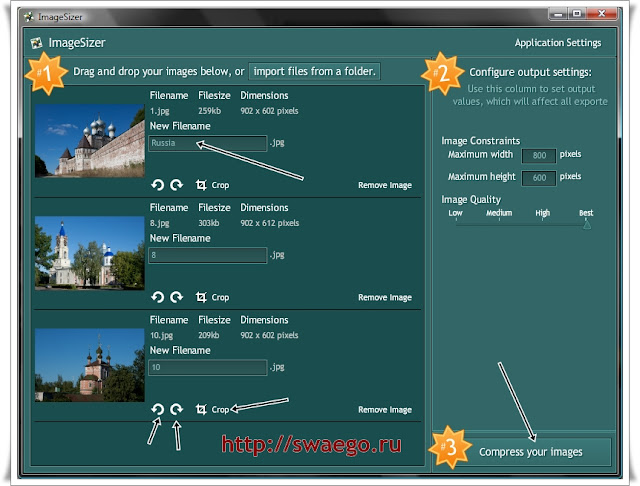
Task: Focus the New Filename field containing Russia
Action: [x=208, y=143]
